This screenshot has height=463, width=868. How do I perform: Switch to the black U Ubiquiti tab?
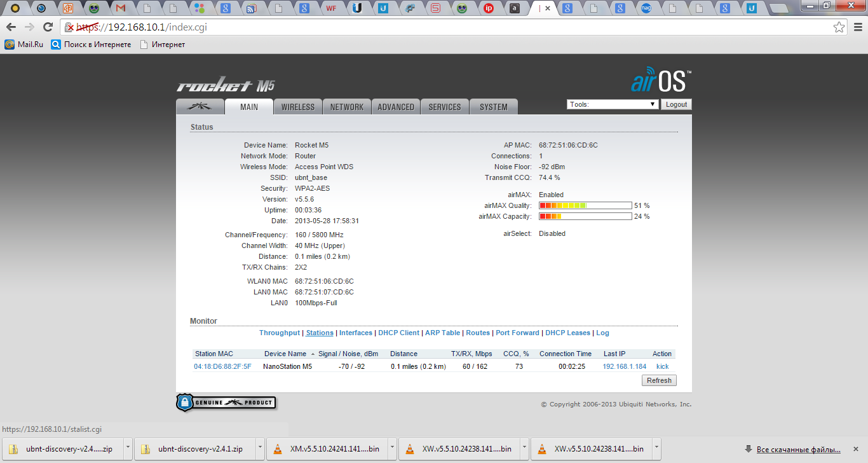[x=357, y=8]
